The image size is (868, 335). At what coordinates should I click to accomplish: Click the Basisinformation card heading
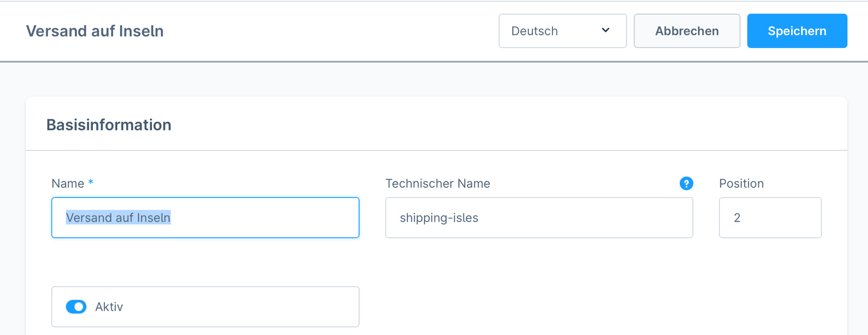tap(108, 125)
